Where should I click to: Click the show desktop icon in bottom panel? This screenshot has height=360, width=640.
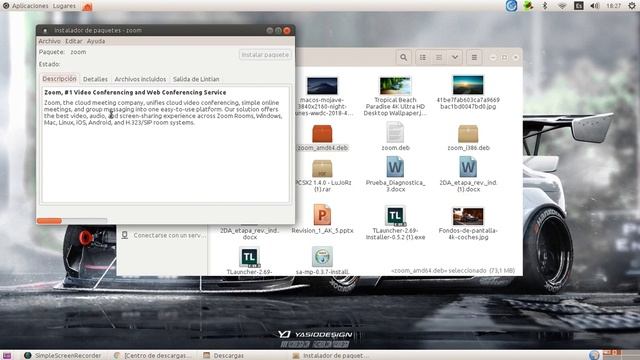[x=7, y=356]
